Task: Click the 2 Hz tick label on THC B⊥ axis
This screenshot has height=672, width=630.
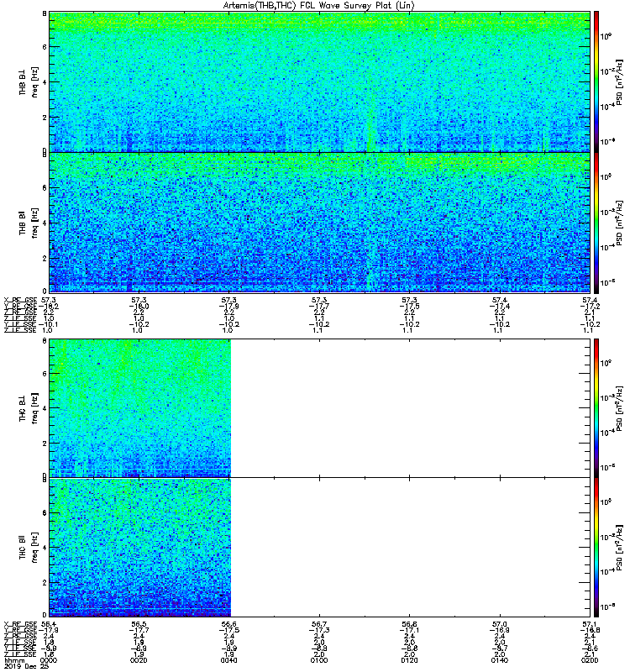Action: [x=45, y=444]
